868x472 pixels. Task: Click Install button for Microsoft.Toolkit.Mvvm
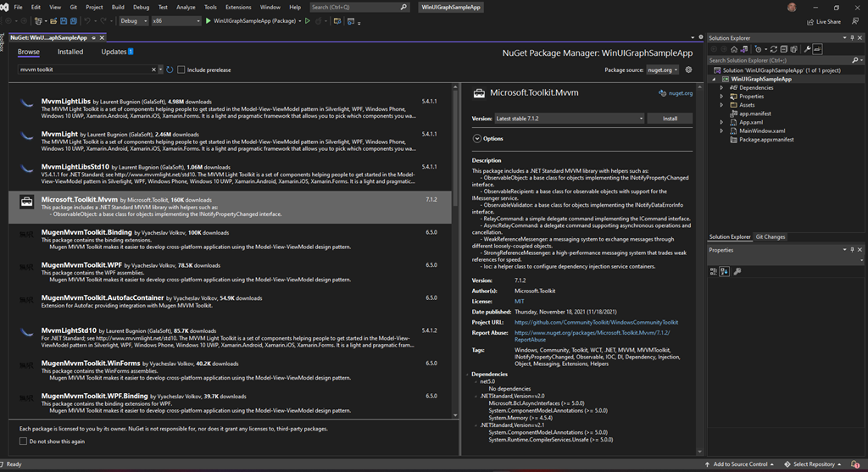tap(670, 119)
